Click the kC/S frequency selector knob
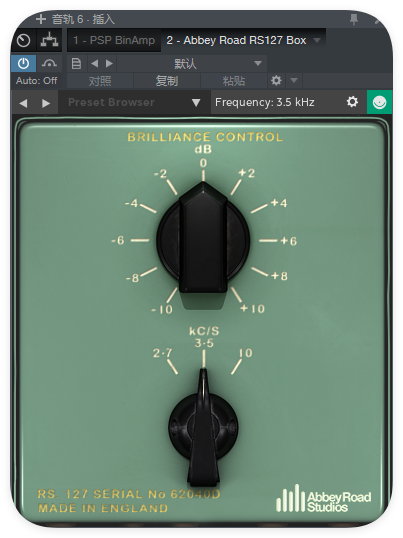Viewport: 403px width, 538px height. pyautogui.click(x=203, y=427)
